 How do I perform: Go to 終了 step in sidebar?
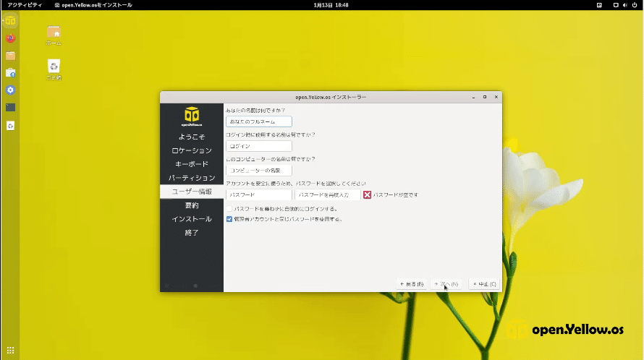[192, 233]
